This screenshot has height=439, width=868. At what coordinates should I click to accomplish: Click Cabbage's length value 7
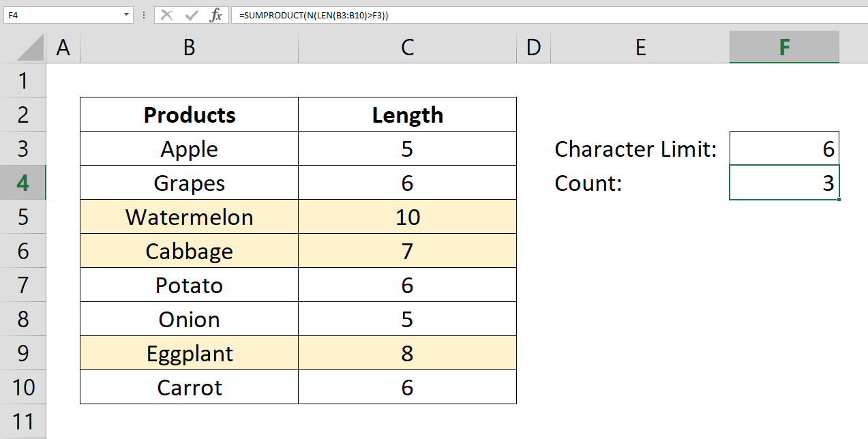point(408,251)
